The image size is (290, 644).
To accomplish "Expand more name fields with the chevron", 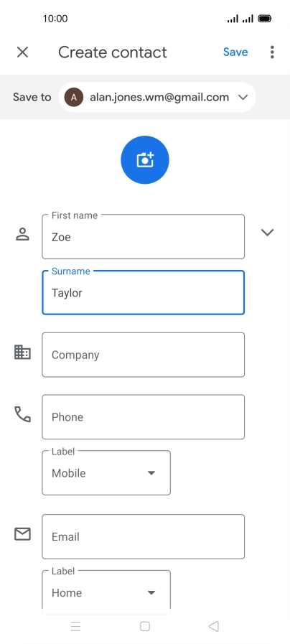I will click(x=268, y=233).
